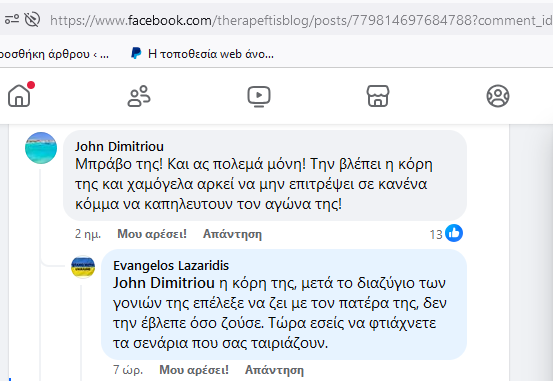553x381 pixels.
Task: Open the Facebook Home feed icon
Action: 19,96
